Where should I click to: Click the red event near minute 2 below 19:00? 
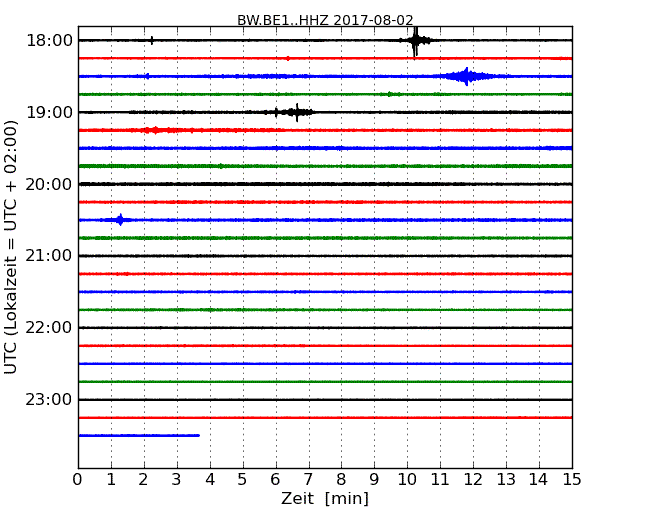155,130
